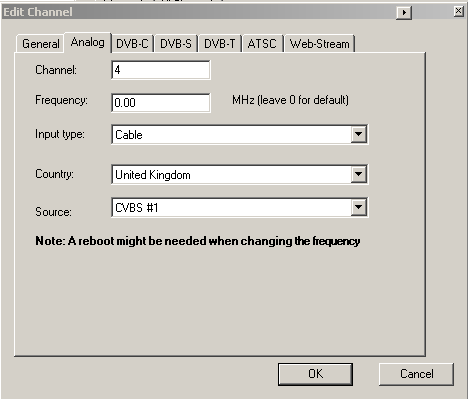Viewport: 468px width, 399px height.
Task: Switch to the DVB-T tab
Action: coord(220,44)
